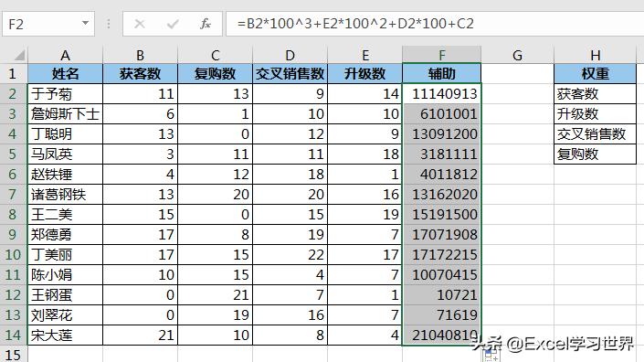Click the Name Box showing F2
The width and height of the screenshot is (644, 362).
[x=48, y=24]
